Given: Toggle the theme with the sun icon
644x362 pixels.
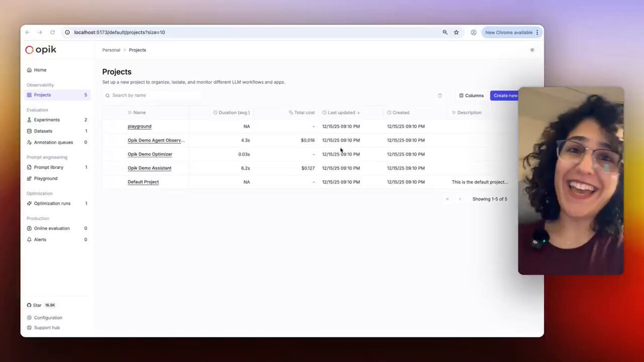Looking at the screenshot, I should (532, 50).
